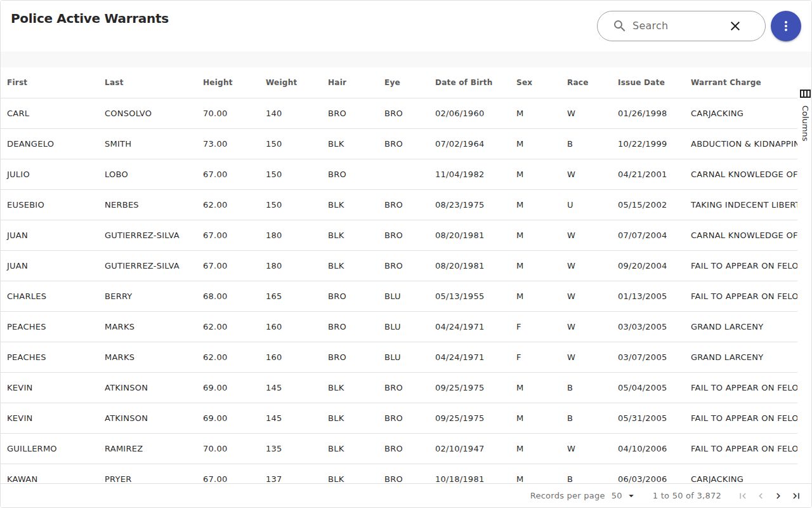Click the BERRY last name cell
Image resolution: width=812 pixels, height=508 pixels.
click(147, 297)
